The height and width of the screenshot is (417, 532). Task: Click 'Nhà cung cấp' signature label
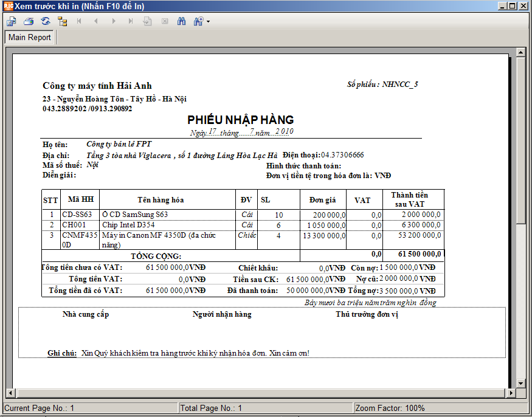(86, 314)
